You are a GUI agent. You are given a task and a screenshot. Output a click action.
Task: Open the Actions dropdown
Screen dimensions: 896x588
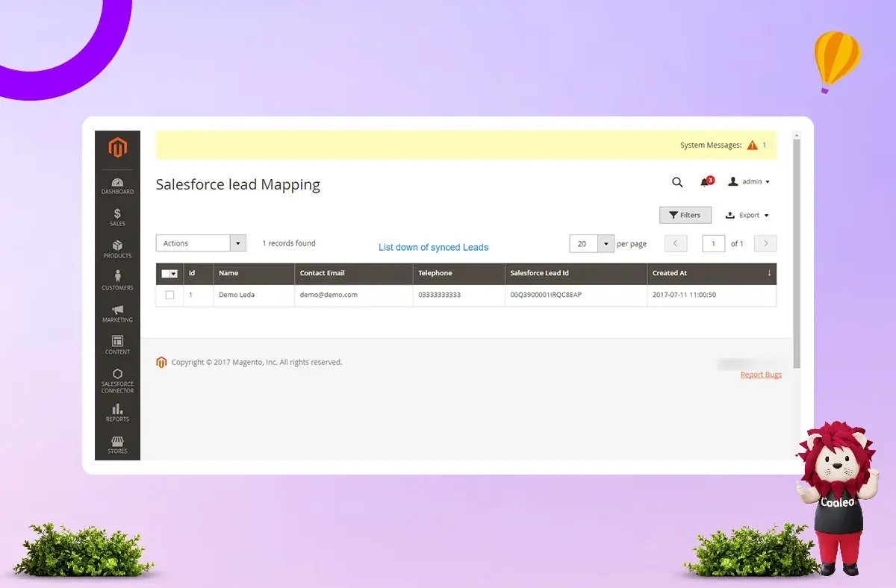201,243
